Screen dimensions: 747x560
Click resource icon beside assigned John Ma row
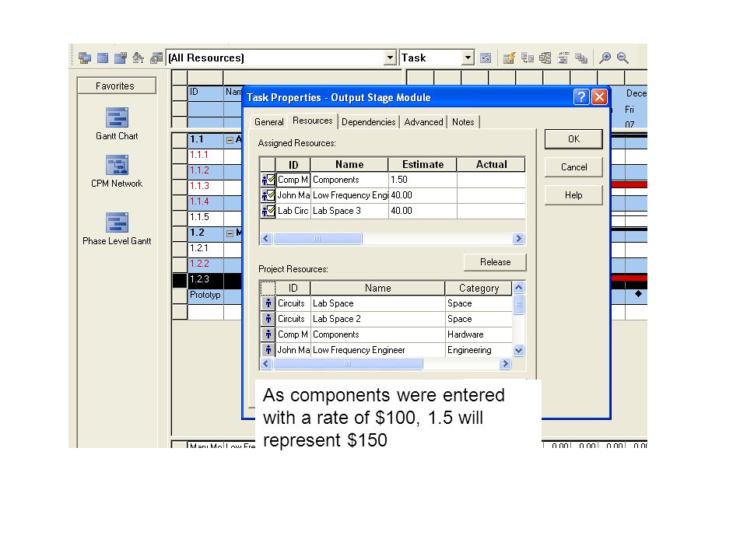pyautogui.click(x=268, y=195)
